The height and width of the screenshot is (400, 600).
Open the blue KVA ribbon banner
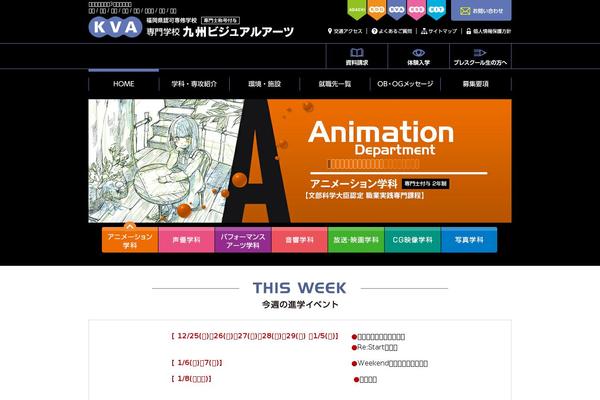pyautogui.click(x=396, y=9)
